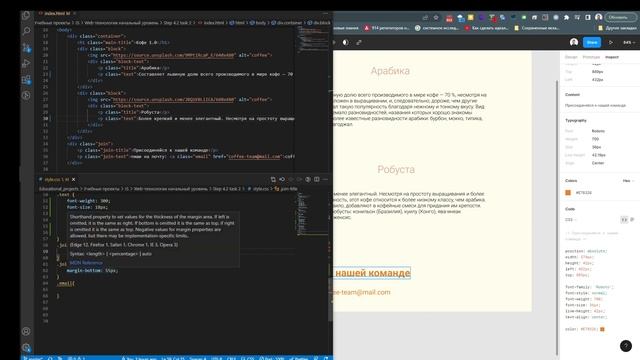Click the first unsplash image URL in index.html

coord(173,55)
